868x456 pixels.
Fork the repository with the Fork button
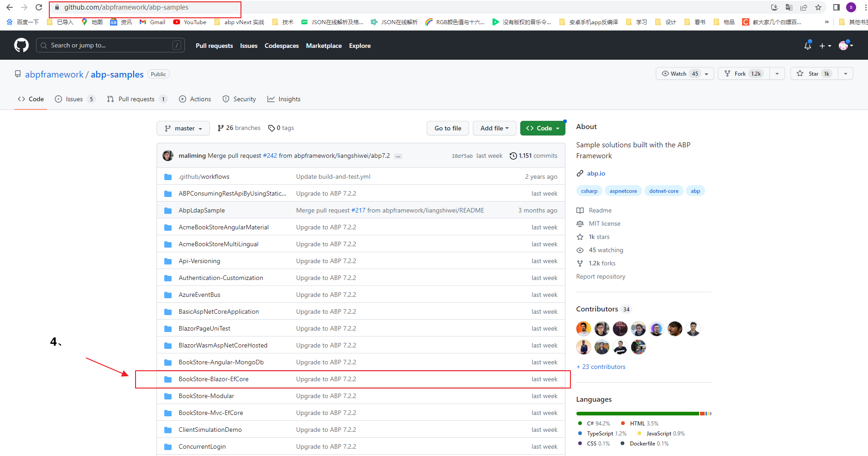[x=744, y=73]
